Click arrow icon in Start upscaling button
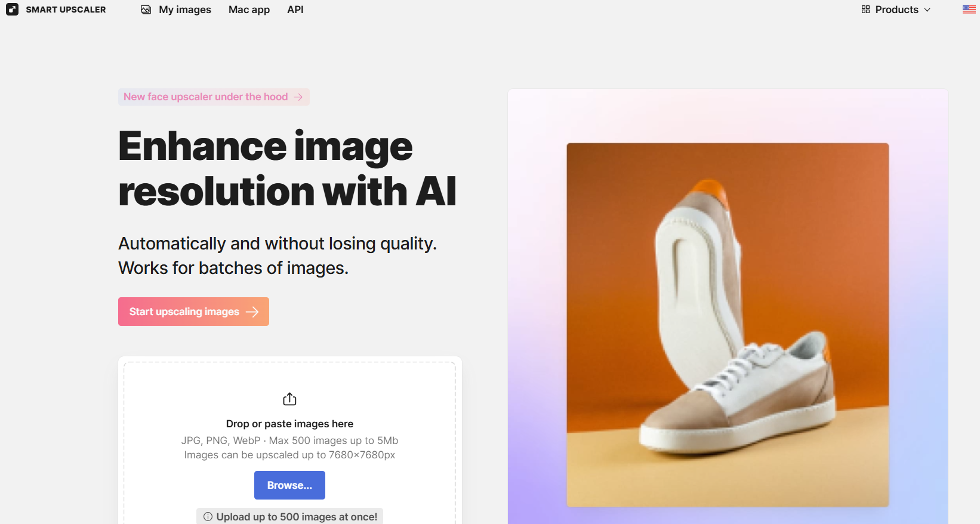Image resolution: width=980 pixels, height=524 pixels. tap(252, 312)
